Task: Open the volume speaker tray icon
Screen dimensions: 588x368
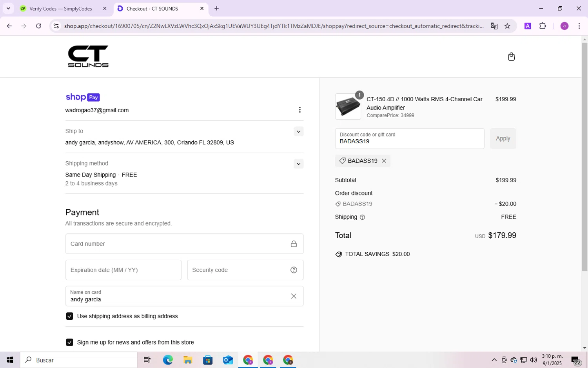Action: 533,360
